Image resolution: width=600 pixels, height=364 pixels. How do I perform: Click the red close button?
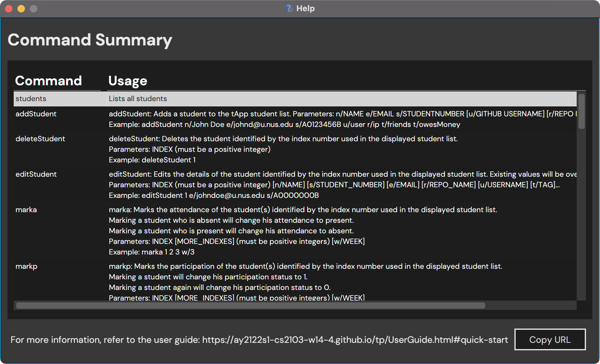coord(9,7)
